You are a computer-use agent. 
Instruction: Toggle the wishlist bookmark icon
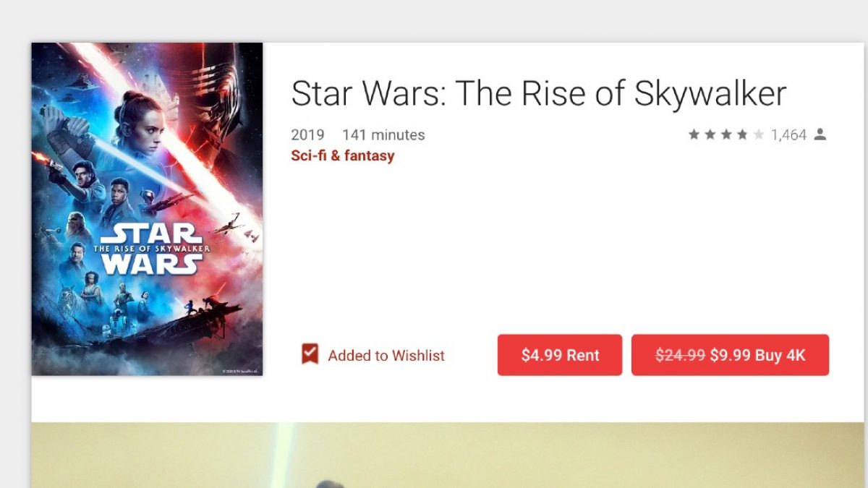pos(310,354)
